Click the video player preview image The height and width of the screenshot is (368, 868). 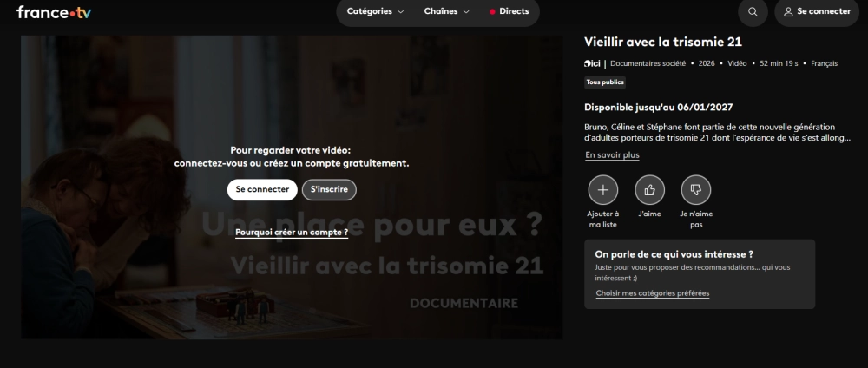292,187
